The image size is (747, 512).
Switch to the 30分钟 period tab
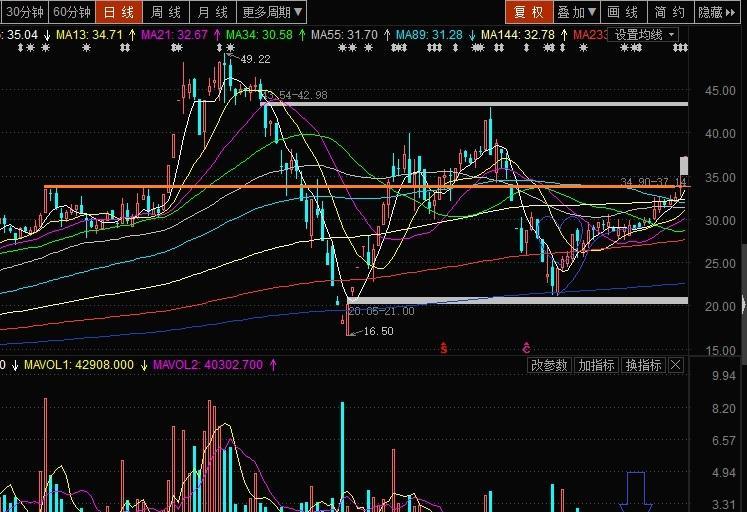coord(24,12)
